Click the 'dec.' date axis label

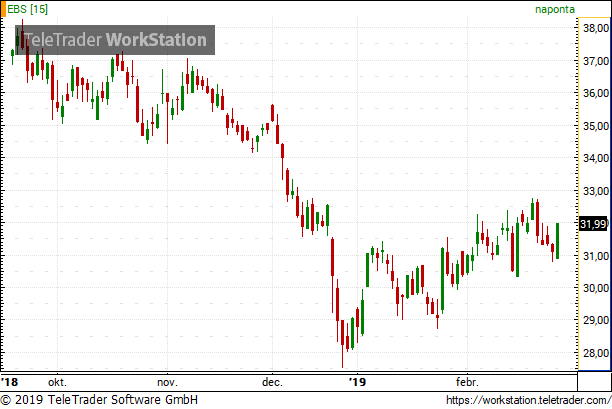coord(272,382)
